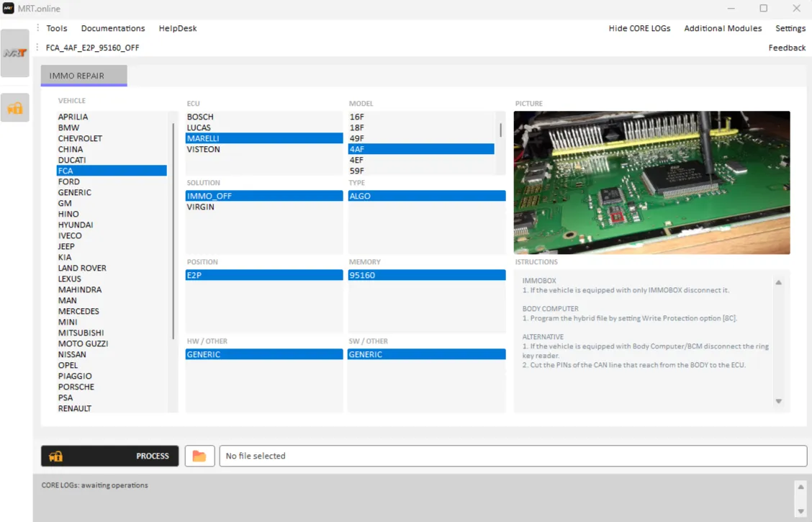Select HYUNDAI in vehicle list

click(x=112, y=225)
